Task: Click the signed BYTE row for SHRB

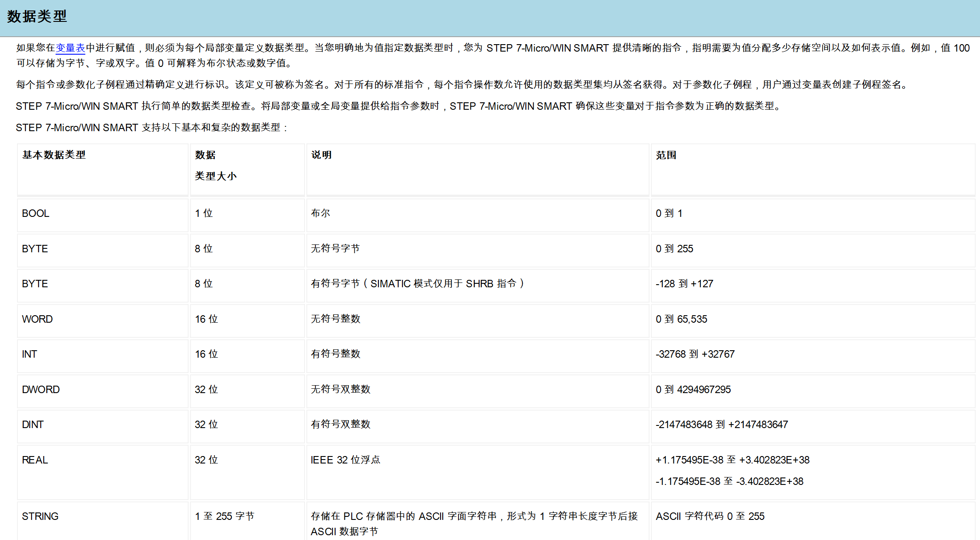Action: coord(35,284)
